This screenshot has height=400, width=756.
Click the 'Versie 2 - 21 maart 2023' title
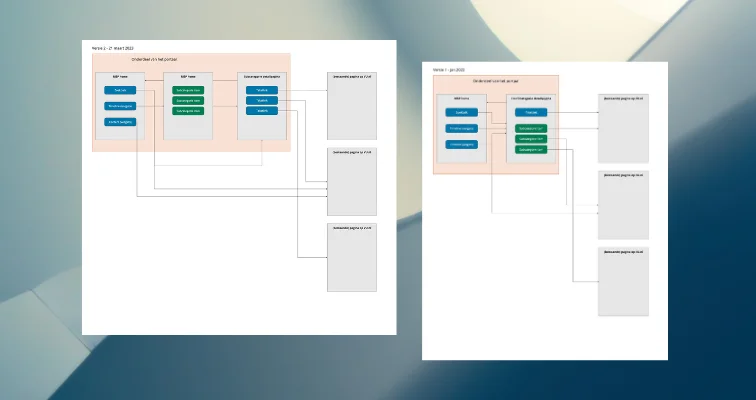click(x=111, y=47)
